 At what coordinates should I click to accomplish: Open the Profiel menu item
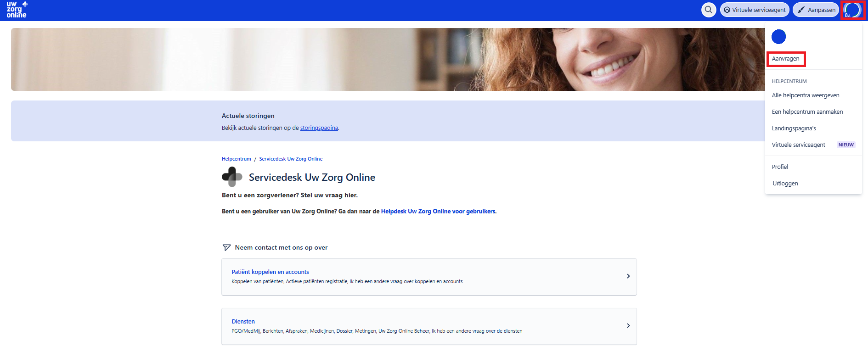780,167
